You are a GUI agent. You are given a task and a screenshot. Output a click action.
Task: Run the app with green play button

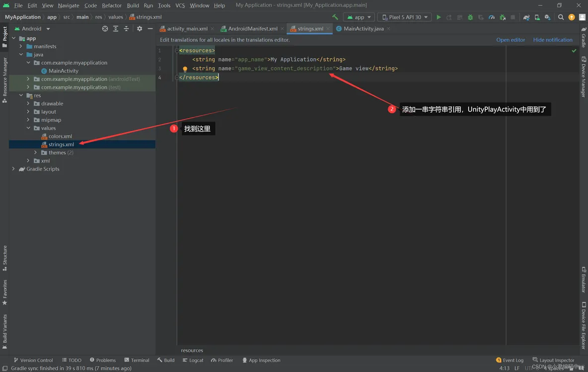point(439,17)
